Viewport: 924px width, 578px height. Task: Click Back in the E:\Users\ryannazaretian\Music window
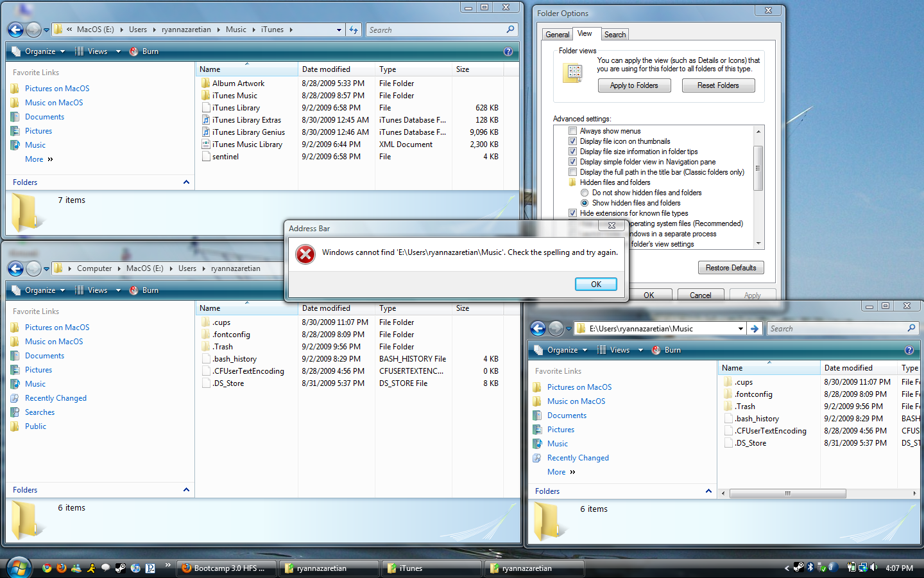pos(538,328)
